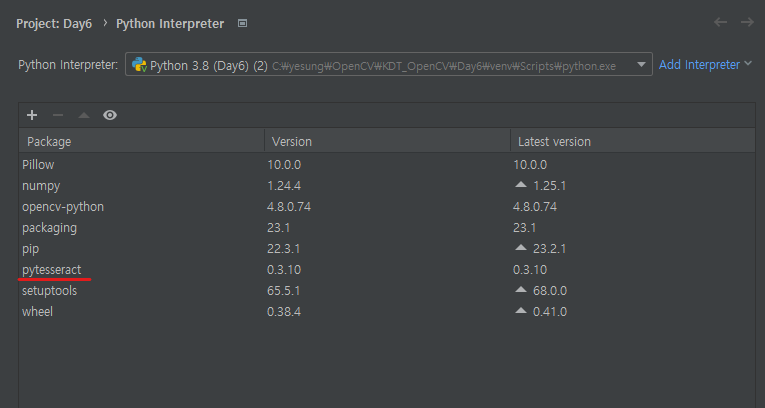Click the setuptools version 65.5.1 cell

(283, 290)
